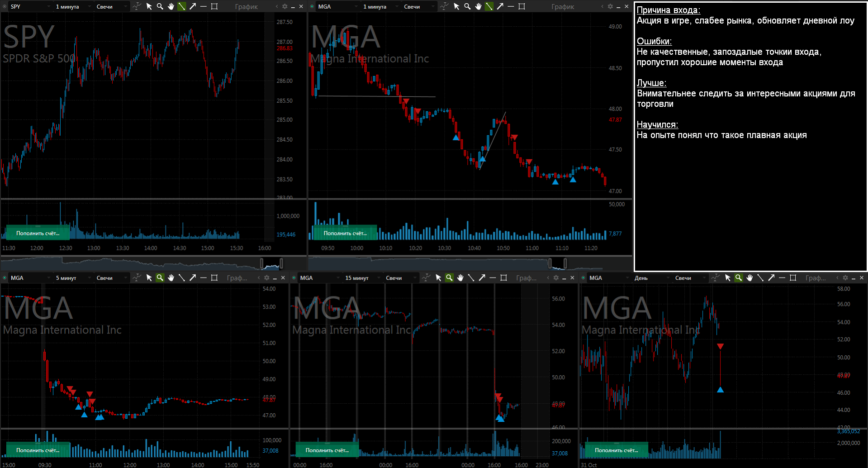The height and width of the screenshot is (468, 868).
Task: Open the SPY symbol dropdown
Action: coord(30,6)
